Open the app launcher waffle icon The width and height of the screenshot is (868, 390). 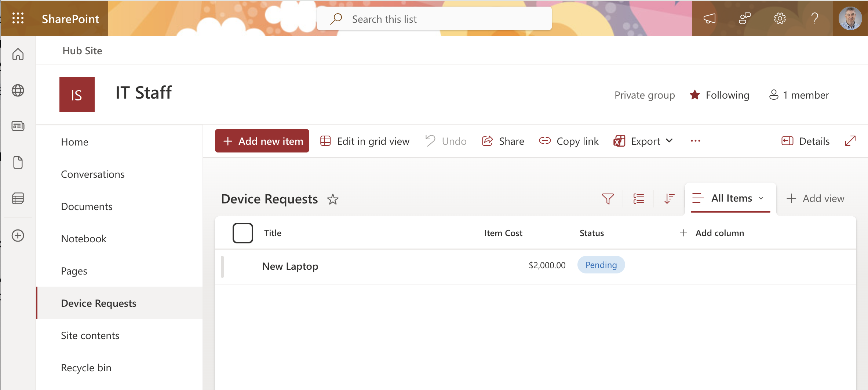18,18
